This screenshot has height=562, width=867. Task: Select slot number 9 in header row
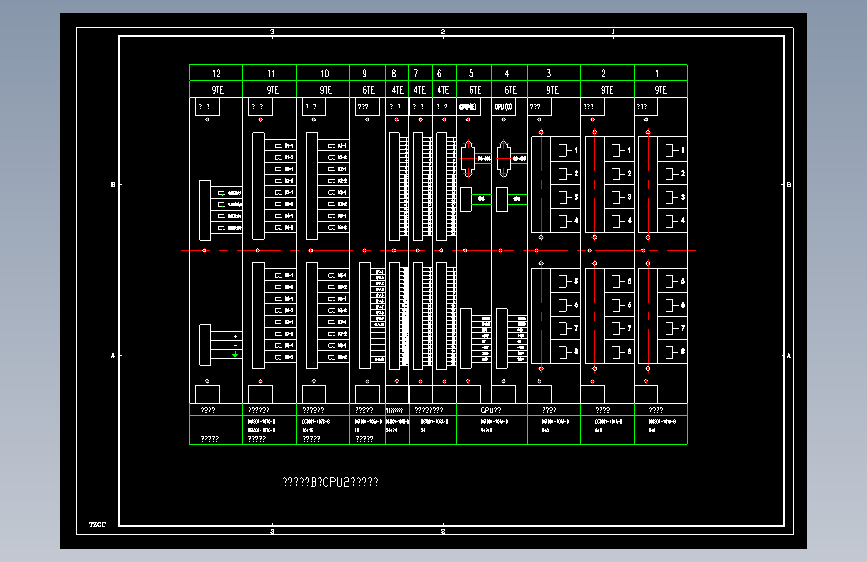(364, 73)
